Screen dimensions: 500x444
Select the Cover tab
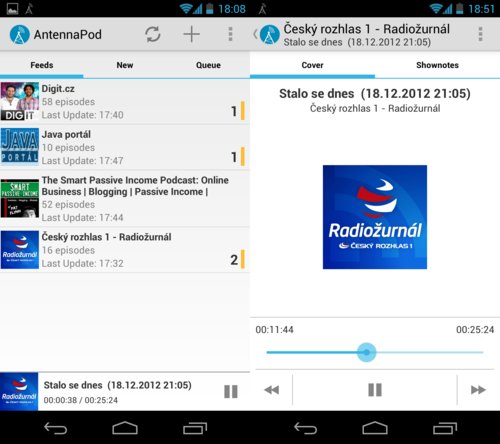coord(312,65)
